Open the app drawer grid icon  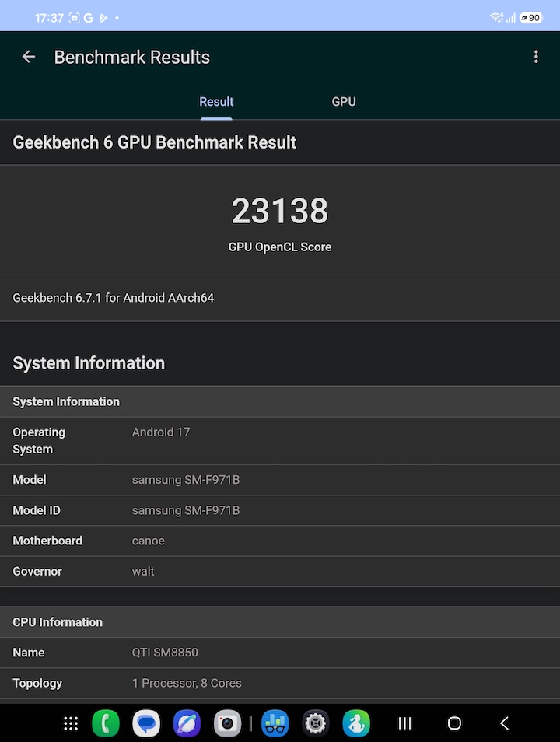[71, 723]
